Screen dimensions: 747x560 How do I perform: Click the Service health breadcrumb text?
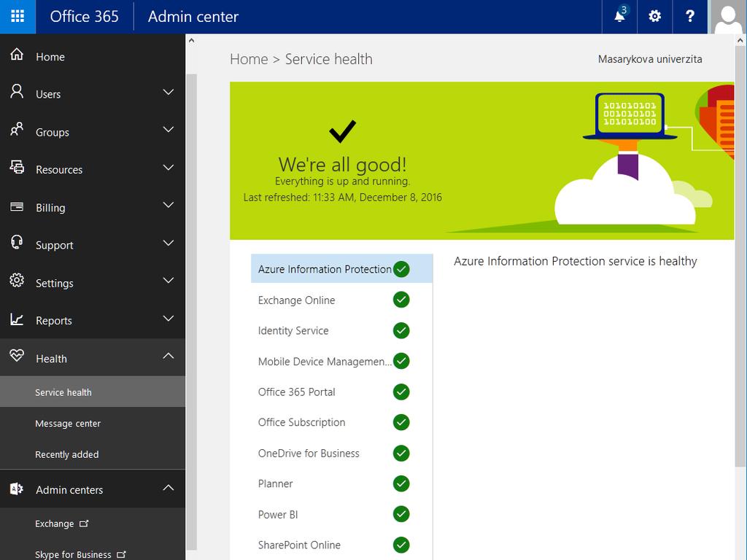329,59
